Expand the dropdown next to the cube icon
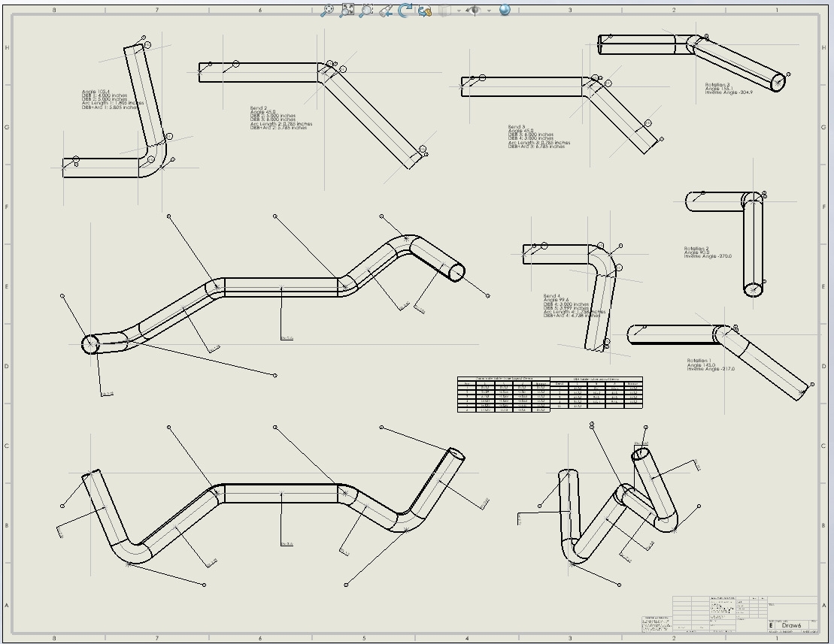 click(458, 11)
